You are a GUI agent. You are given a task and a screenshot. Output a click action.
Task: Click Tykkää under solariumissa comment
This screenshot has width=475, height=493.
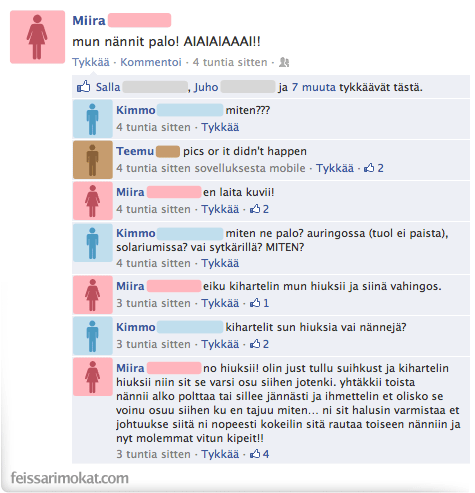[x=220, y=263]
